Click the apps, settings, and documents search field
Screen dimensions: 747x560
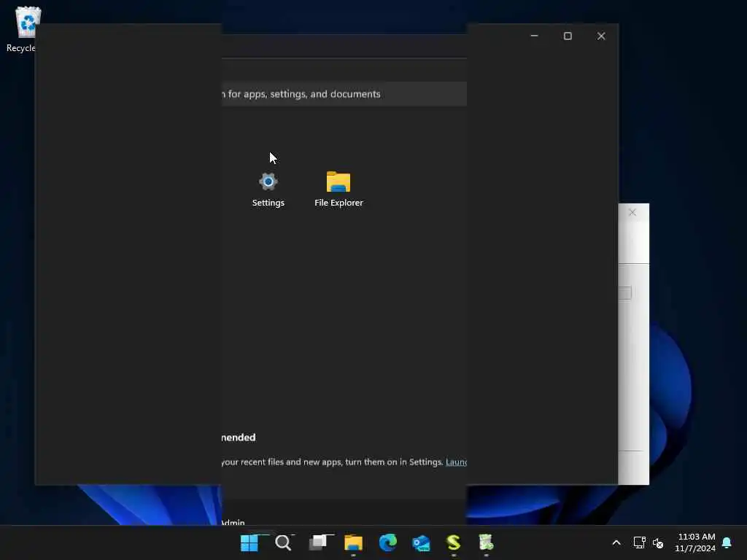coord(344,94)
